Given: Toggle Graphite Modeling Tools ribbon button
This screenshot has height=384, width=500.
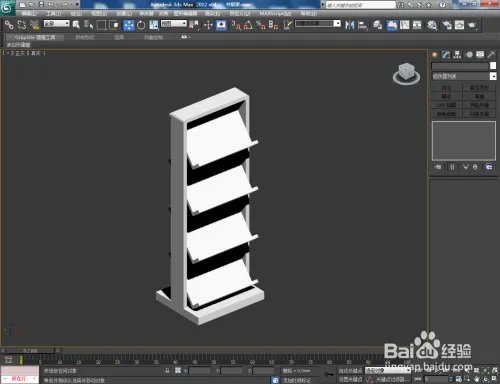Looking at the screenshot, I should [x=392, y=25].
